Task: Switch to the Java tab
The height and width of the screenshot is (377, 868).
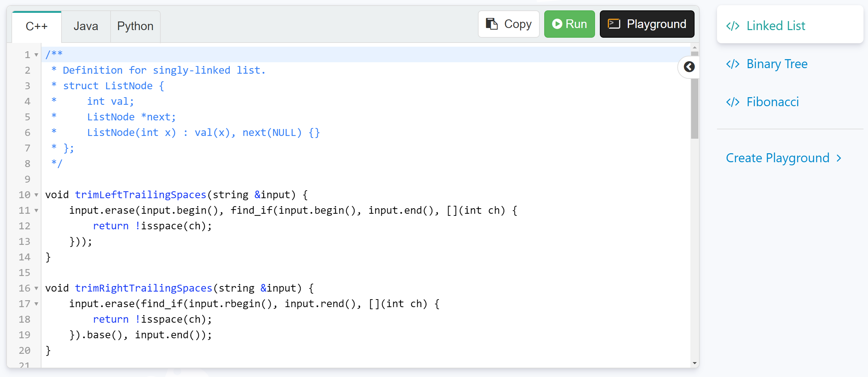Action: tap(86, 27)
